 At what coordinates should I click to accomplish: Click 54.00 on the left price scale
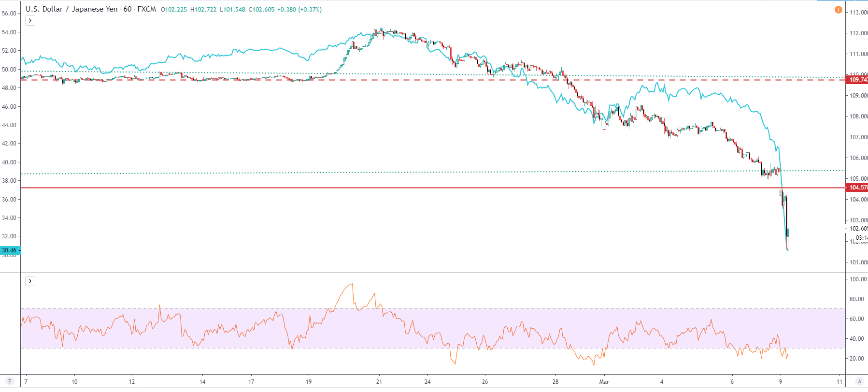9,32
